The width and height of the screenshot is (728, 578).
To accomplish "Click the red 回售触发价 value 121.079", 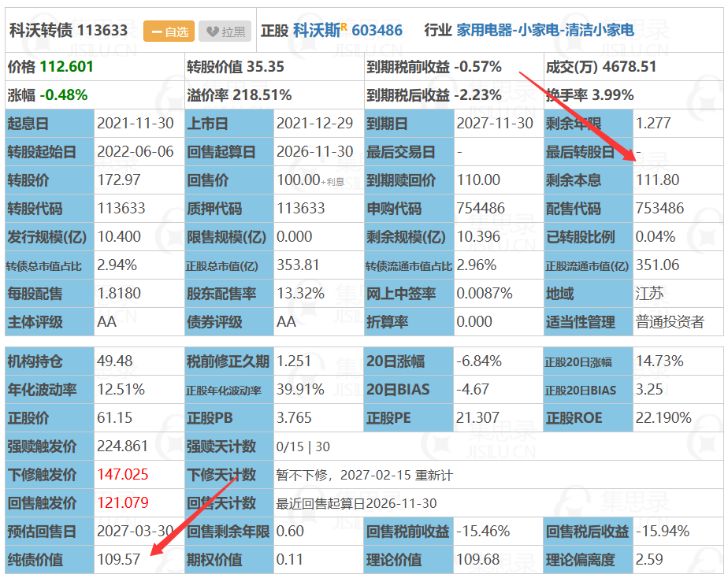I will tap(123, 502).
